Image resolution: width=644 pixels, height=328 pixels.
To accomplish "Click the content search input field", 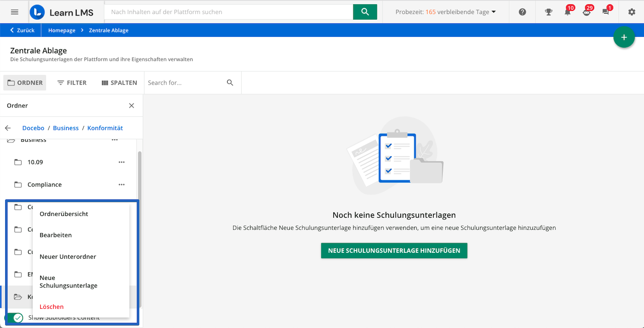I will [229, 12].
